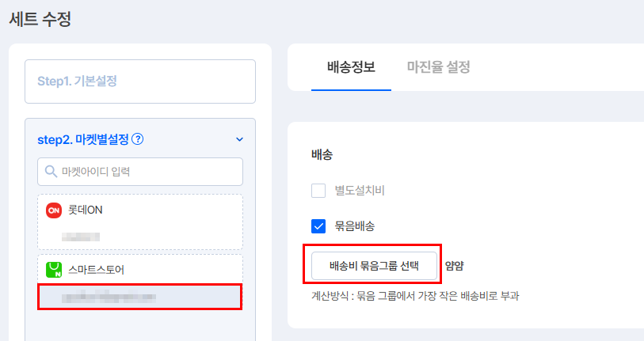Open the 마진율 설정 tab
The width and height of the screenshot is (644, 341).
438,67
